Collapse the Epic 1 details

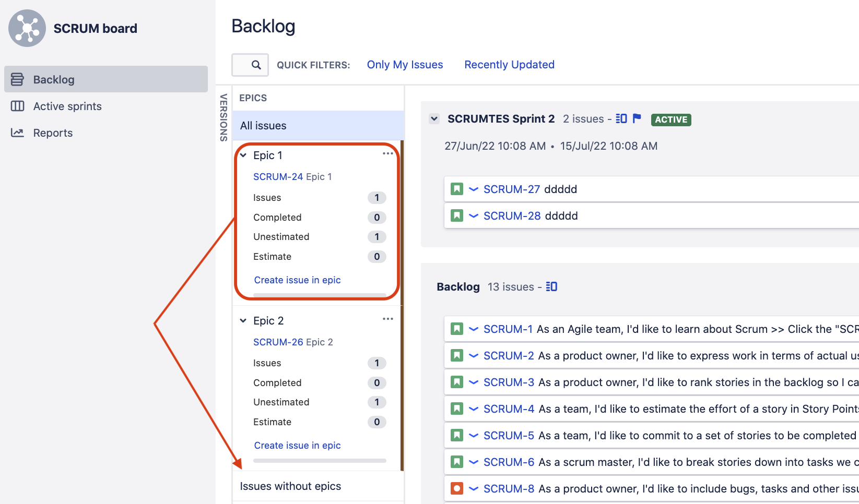pyautogui.click(x=243, y=155)
